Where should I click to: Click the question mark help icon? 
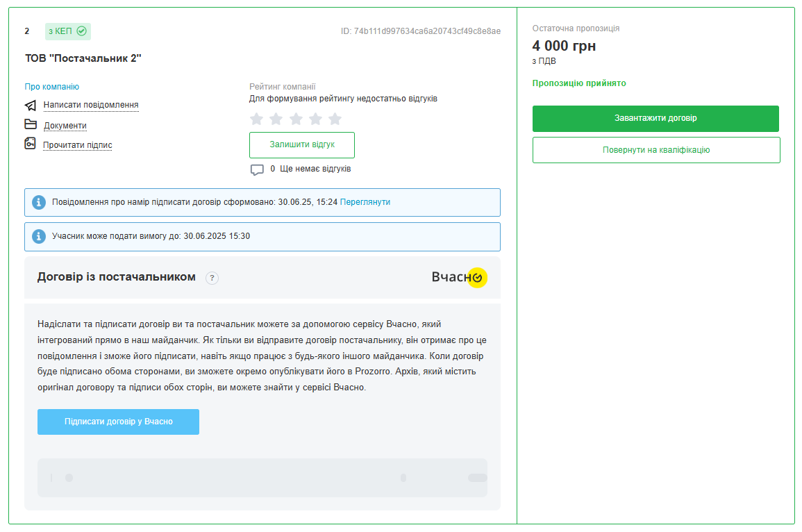click(212, 278)
